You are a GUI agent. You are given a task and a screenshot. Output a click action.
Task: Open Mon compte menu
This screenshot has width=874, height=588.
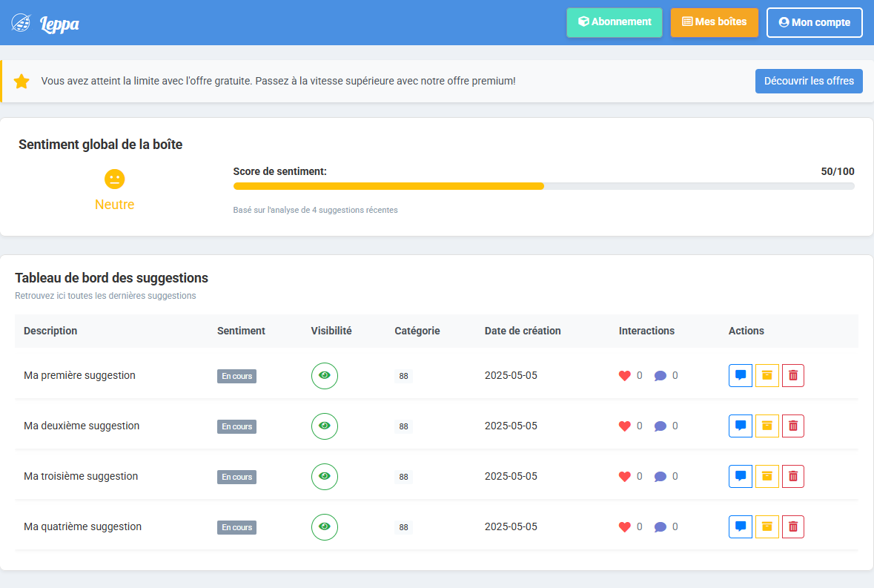coord(814,22)
